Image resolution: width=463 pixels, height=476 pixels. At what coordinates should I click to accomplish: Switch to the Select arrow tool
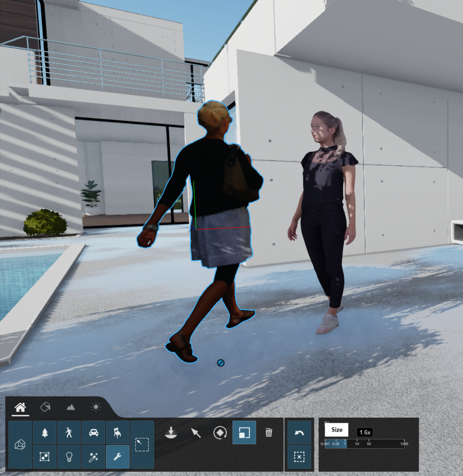pos(195,433)
